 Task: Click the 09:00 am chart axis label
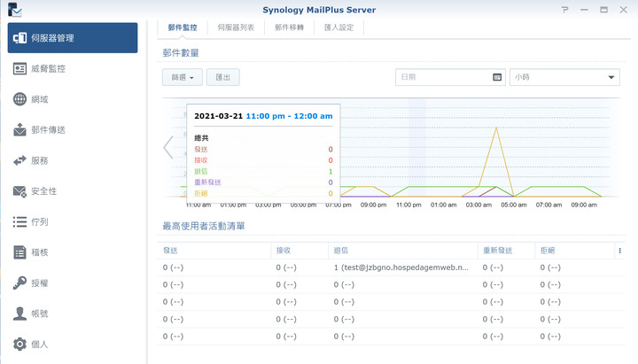[584, 205]
